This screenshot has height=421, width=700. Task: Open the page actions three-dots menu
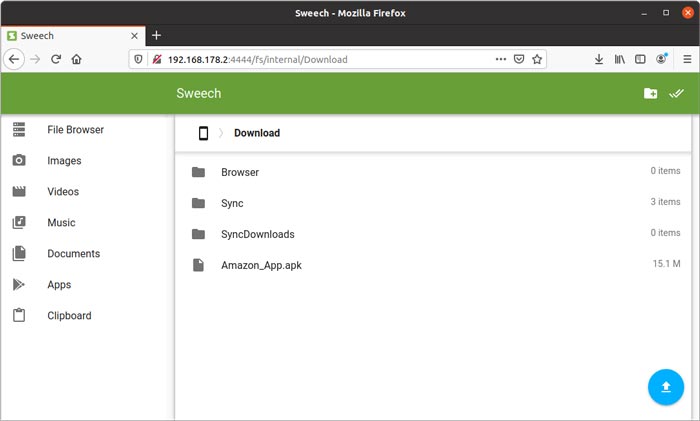tap(501, 59)
